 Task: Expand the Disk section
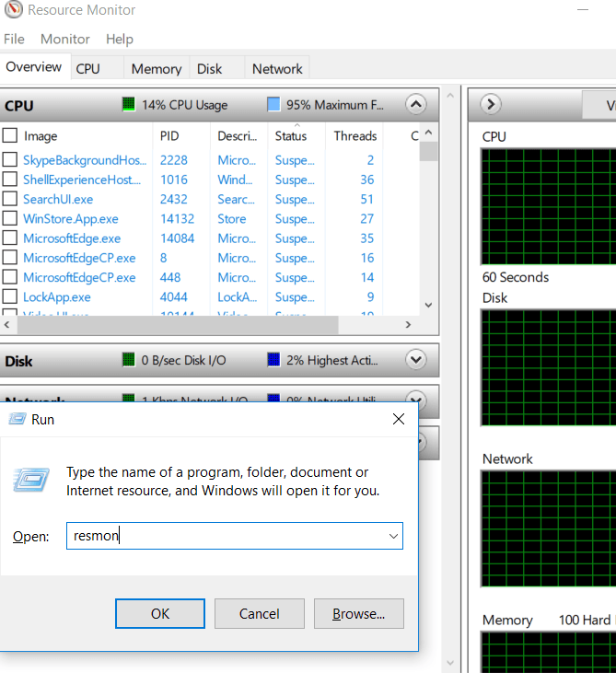pyautogui.click(x=416, y=360)
